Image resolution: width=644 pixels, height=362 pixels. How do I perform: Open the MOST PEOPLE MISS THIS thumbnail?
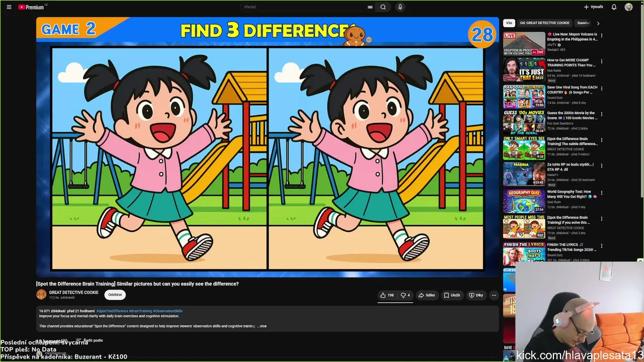(524, 226)
